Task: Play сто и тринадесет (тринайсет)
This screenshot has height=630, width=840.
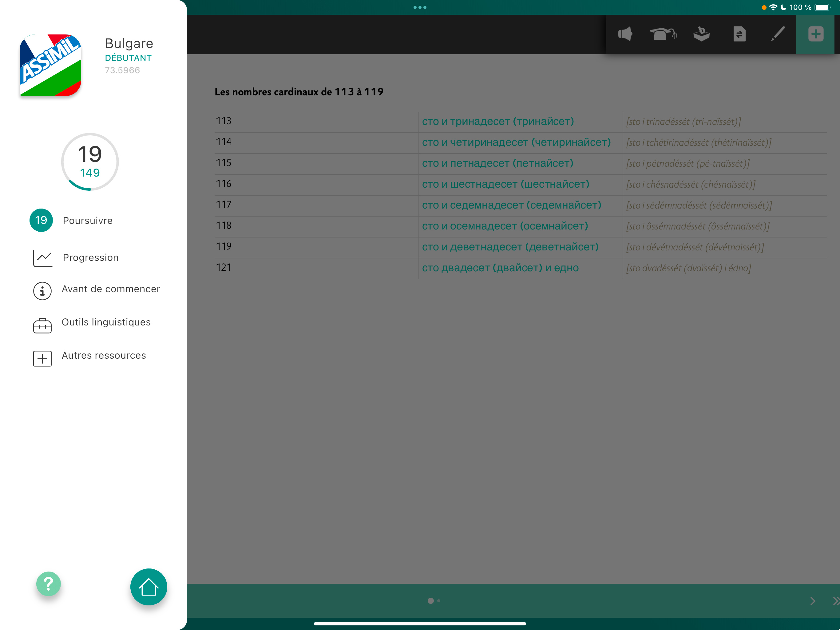Action: (498, 122)
